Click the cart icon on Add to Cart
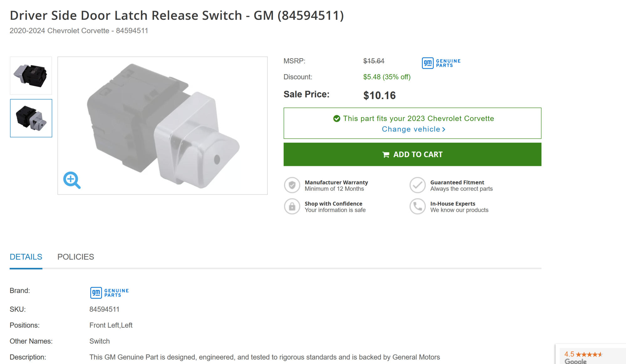 coord(386,155)
